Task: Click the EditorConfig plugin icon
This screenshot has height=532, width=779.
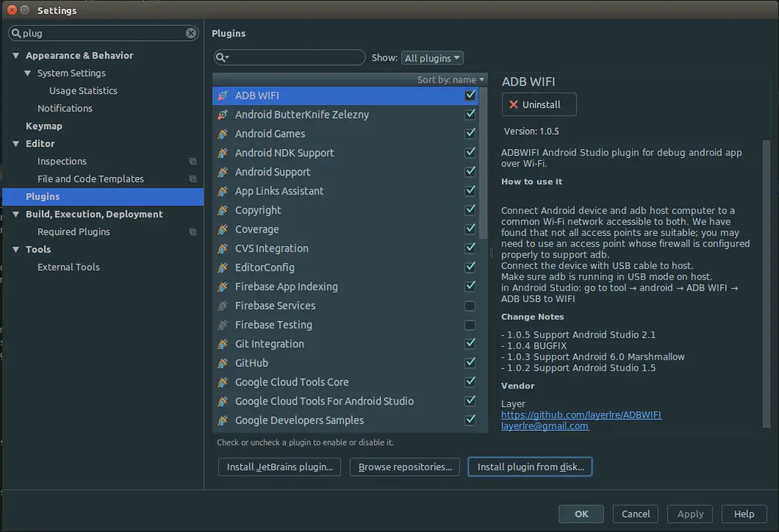Action: click(223, 267)
